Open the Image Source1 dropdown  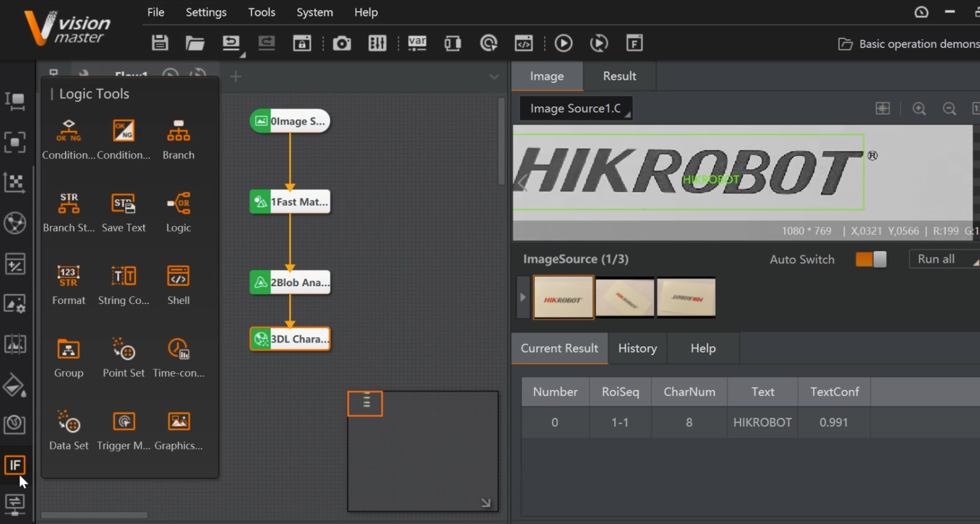[576, 108]
